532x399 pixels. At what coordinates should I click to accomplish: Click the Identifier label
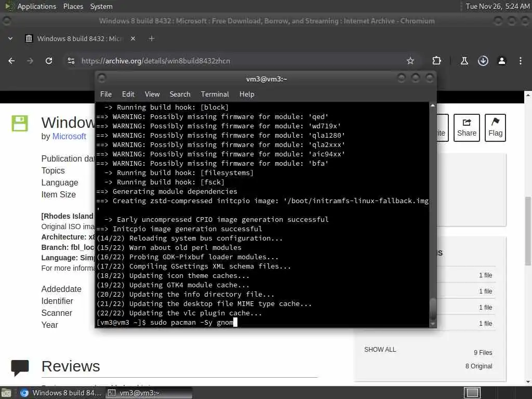click(57, 301)
